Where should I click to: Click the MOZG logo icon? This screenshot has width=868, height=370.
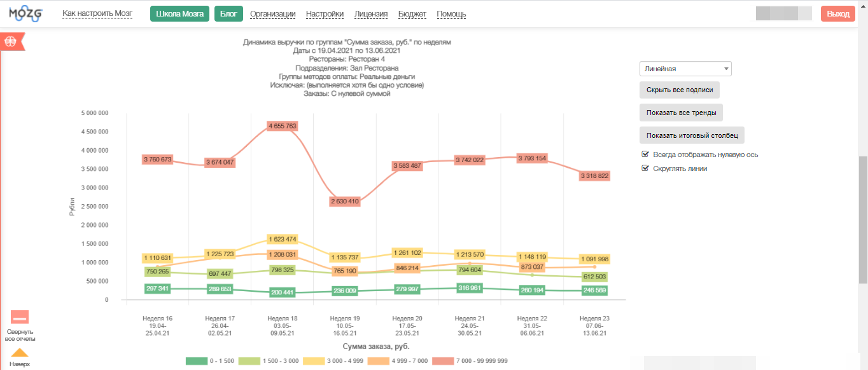pos(22,13)
